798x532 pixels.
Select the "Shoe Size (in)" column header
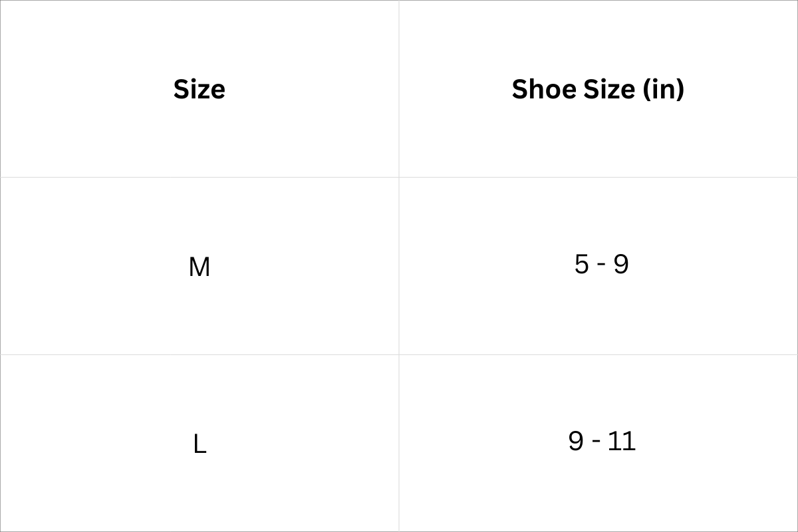pyautogui.click(x=598, y=89)
